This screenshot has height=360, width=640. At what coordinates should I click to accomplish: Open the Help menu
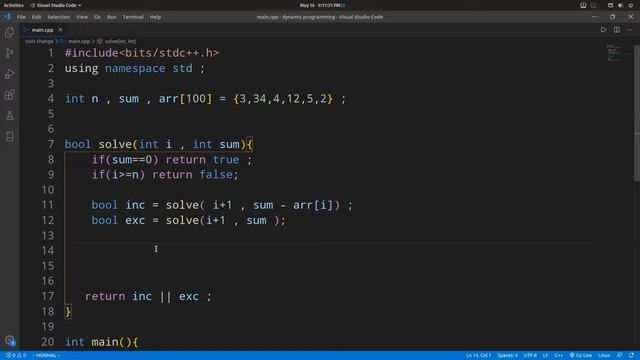coord(155,17)
